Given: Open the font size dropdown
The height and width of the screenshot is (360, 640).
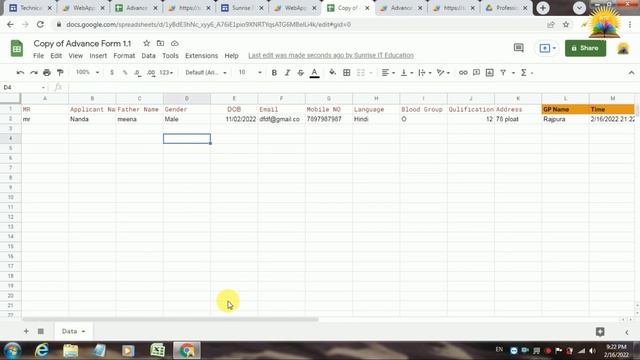Looking at the screenshot, I should 250,72.
